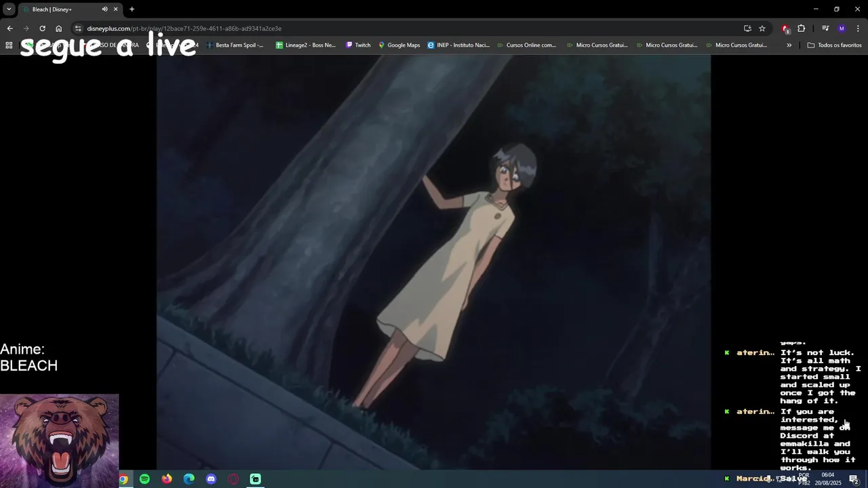868x488 pixels.
Task: Click the install app icon in address bar
Action: click(x=747, y=28)
